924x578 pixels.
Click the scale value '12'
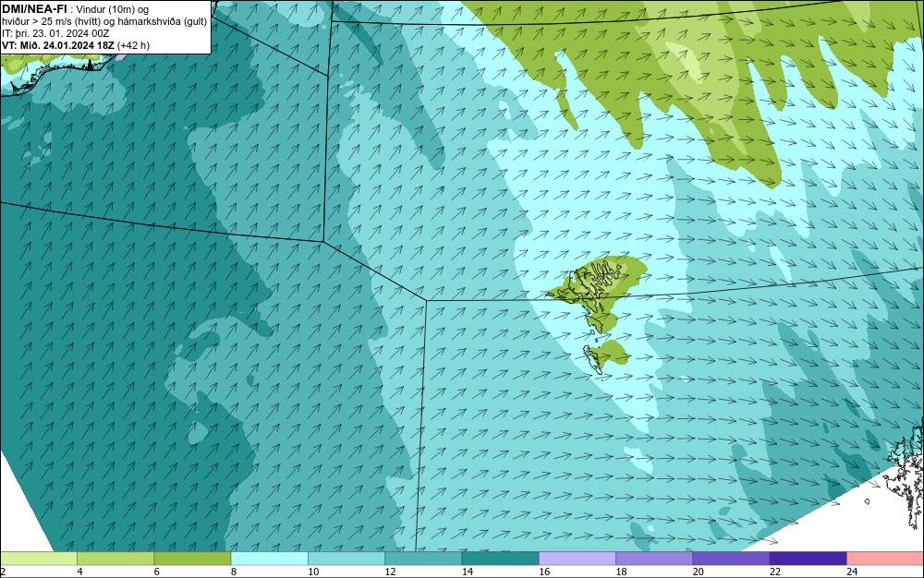coord(390,572)
